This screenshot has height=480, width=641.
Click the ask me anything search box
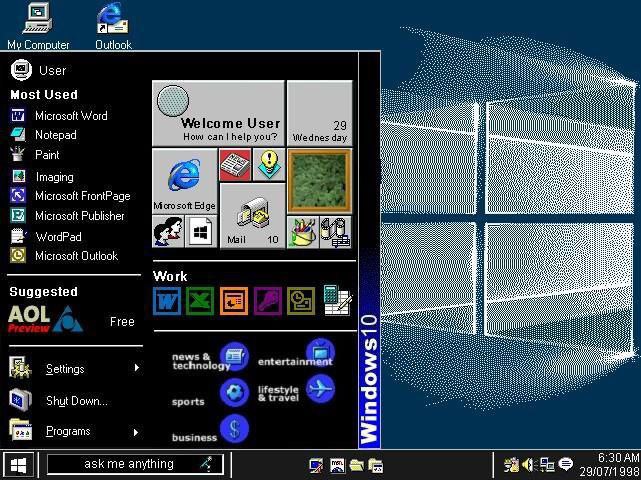(x=135, y=464)
